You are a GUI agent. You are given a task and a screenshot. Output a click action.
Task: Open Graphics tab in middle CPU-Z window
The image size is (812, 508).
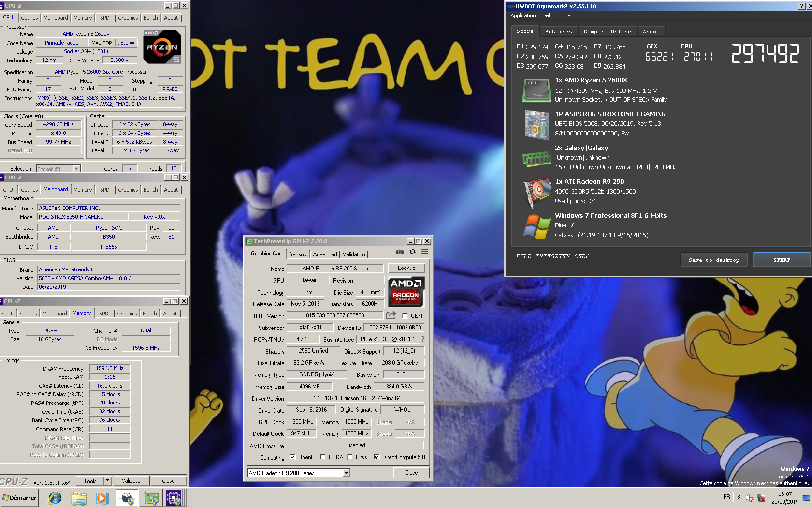[x=128, y=190]
